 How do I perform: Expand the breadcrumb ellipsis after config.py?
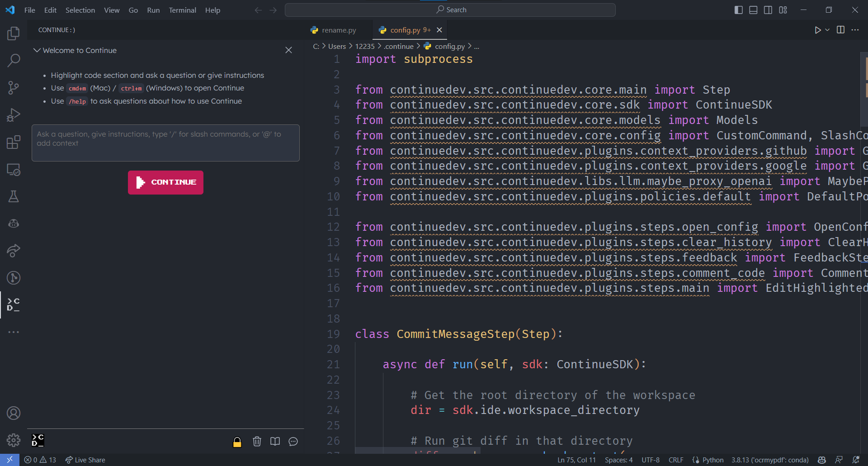coord(476,46)
